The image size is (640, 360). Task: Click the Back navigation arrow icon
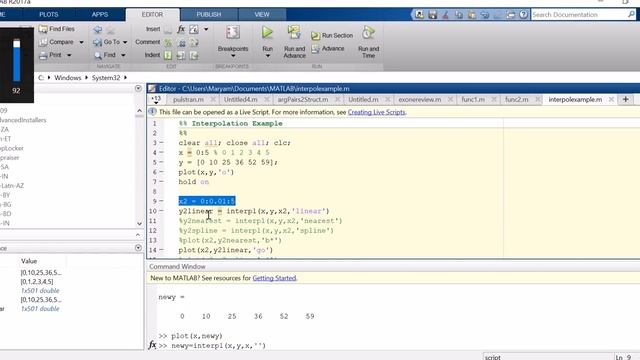click(98, 29)
